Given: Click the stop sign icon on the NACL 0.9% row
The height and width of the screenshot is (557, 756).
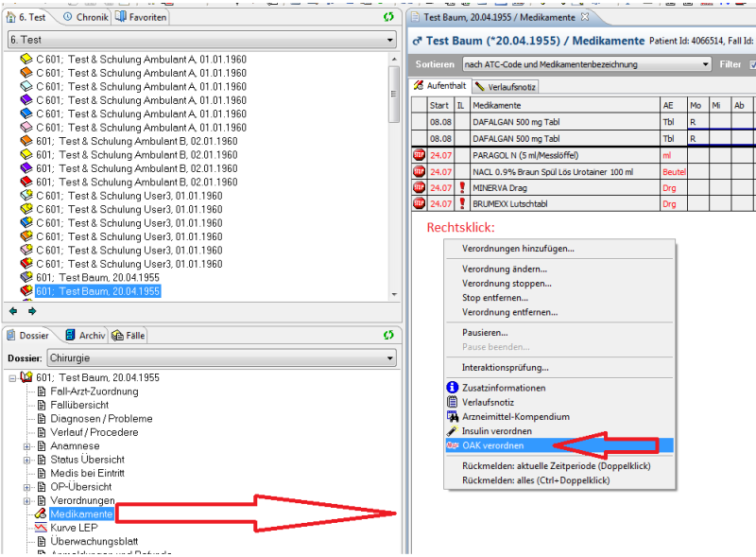Looking at the screenshot, I should click(x=419, y=171).
